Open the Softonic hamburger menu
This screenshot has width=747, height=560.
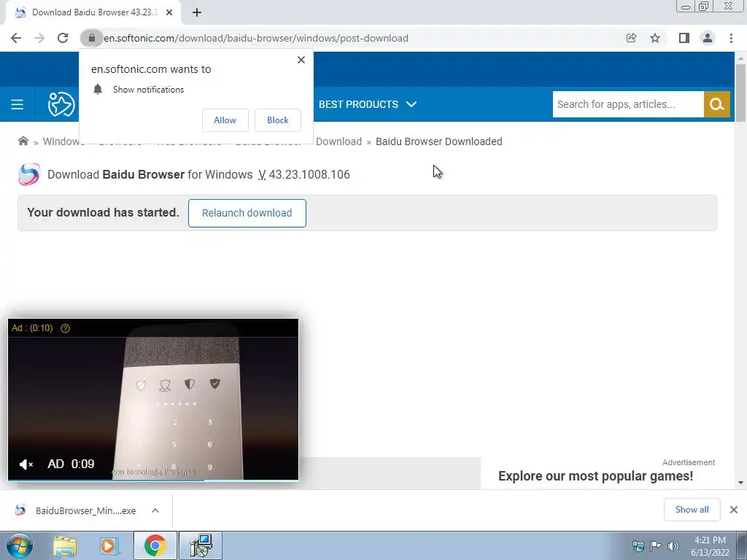point(18,104)
